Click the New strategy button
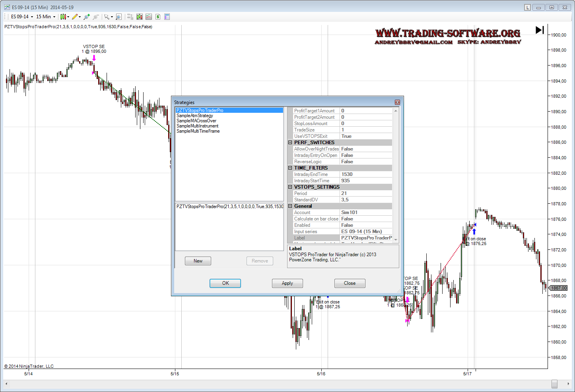Viewport: 575px width, 392px height. [x=198, y=261]
